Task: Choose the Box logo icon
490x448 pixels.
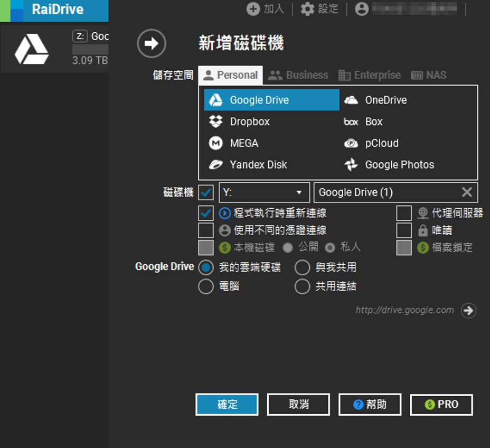Action: (351, 122)
